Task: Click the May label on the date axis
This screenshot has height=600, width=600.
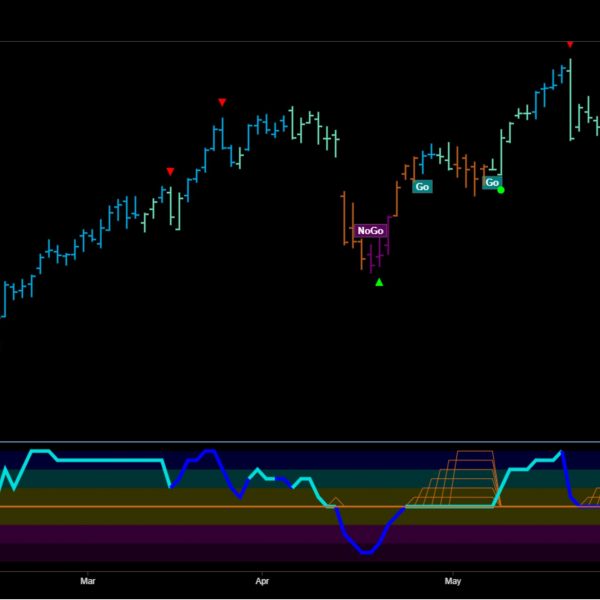Action: (453, 581)
